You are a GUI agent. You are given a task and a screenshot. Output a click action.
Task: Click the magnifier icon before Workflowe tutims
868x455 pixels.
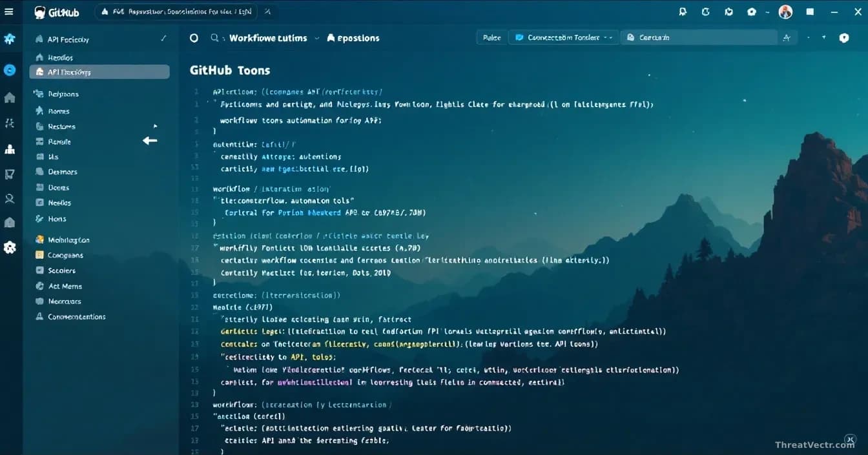tap(215, 38)
